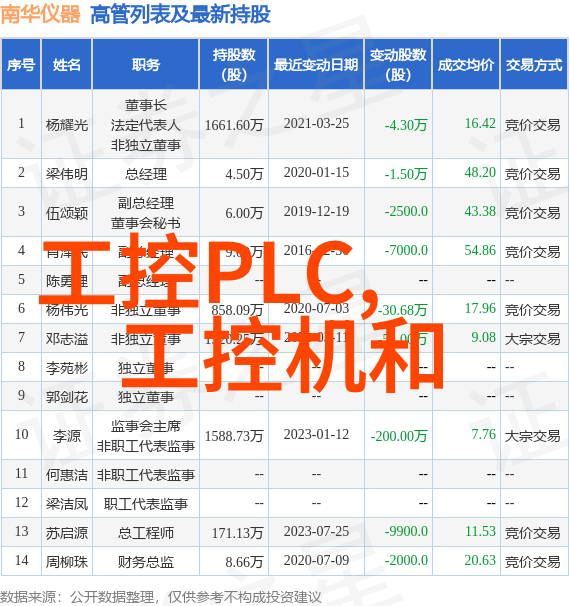Click the name 伍颂颖
Screen dimensions: 569x606
[x=67, y=213]
